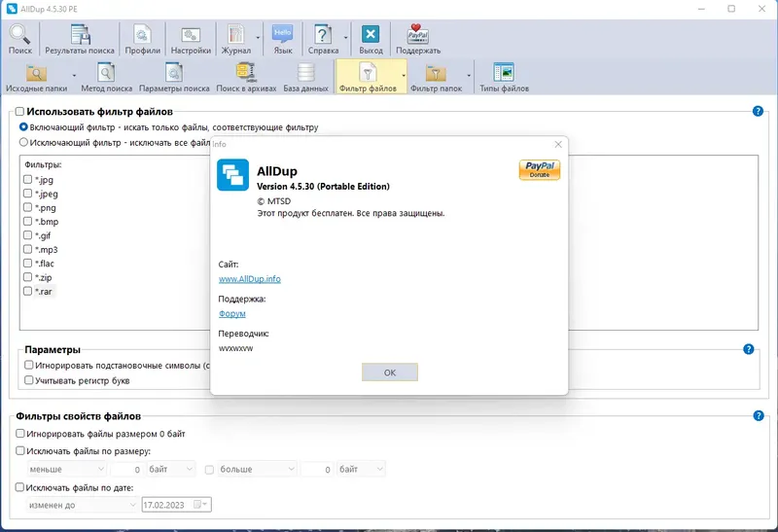This screenshot has height=532, width=778.
Task: Open the изменен до date dropdown
Action: click(x=82, y=505)
